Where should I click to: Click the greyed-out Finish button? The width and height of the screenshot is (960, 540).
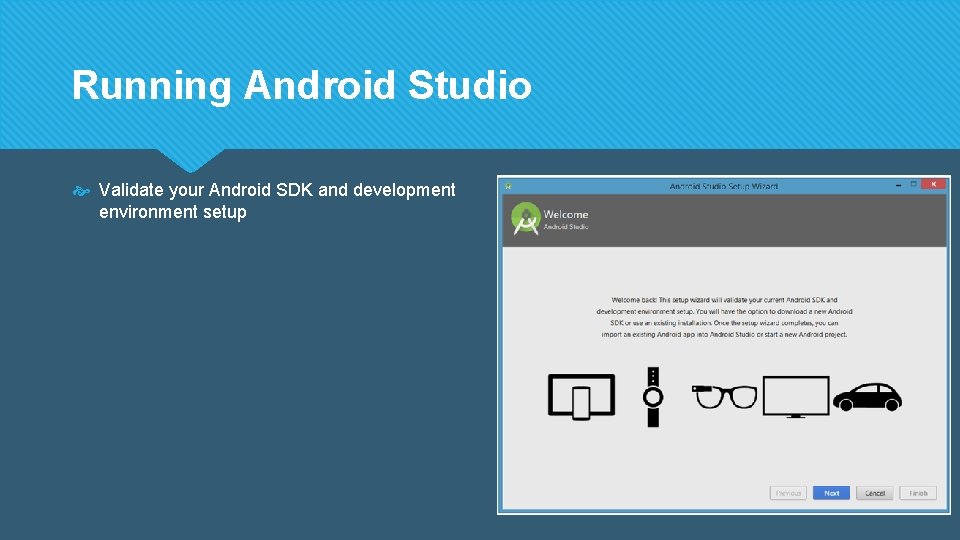click(918, 493)
